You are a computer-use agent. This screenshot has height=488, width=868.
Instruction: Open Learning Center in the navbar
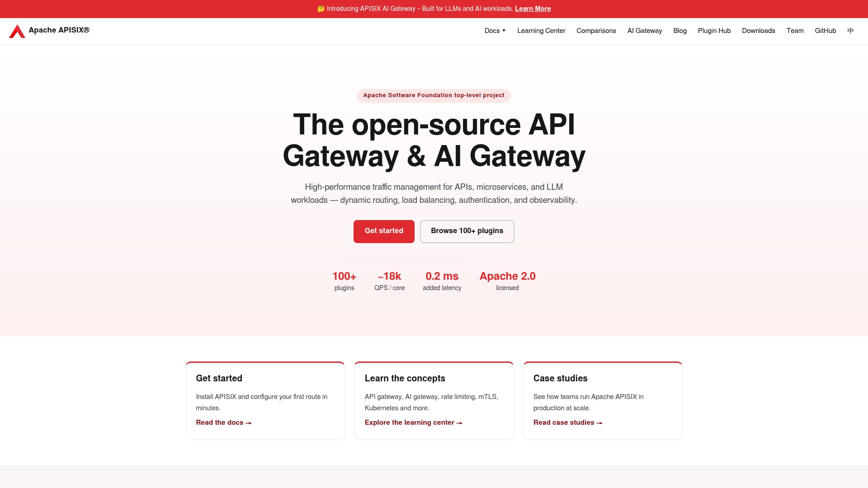[541, 31]
